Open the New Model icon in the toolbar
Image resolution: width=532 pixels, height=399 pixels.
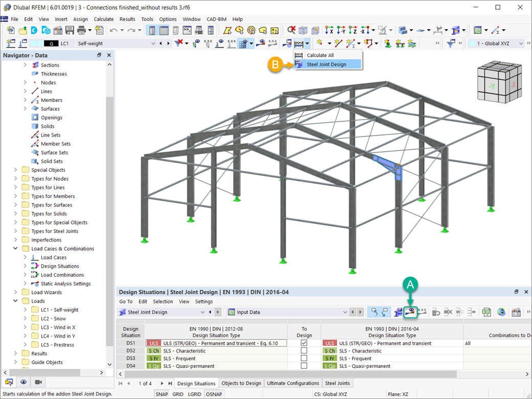[11, 30]
